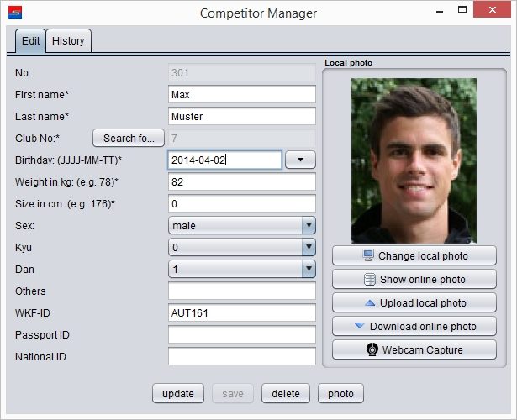Click the Size in cm: (e.g. 176)* label
Viewport: 517px width, 420px height.
(x=65, y=203)
